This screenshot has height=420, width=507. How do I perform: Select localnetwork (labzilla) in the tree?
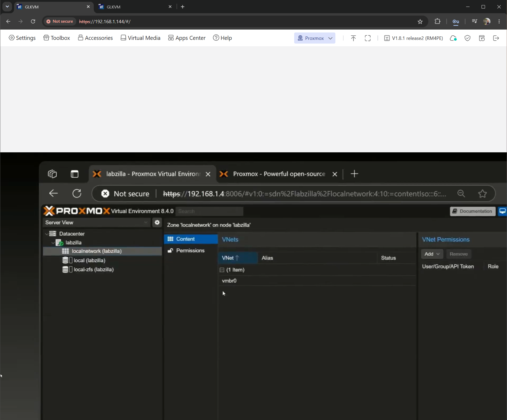click(x=102, y=251)
